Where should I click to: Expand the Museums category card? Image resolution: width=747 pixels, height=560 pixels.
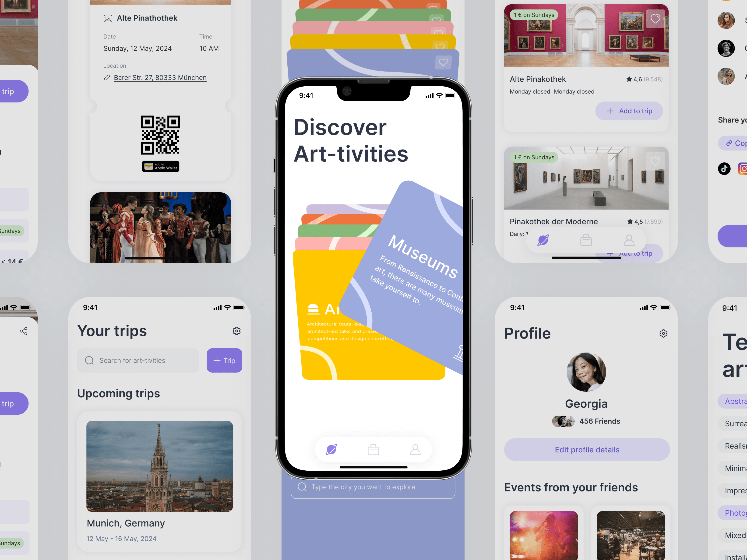[x=414, y=277]
